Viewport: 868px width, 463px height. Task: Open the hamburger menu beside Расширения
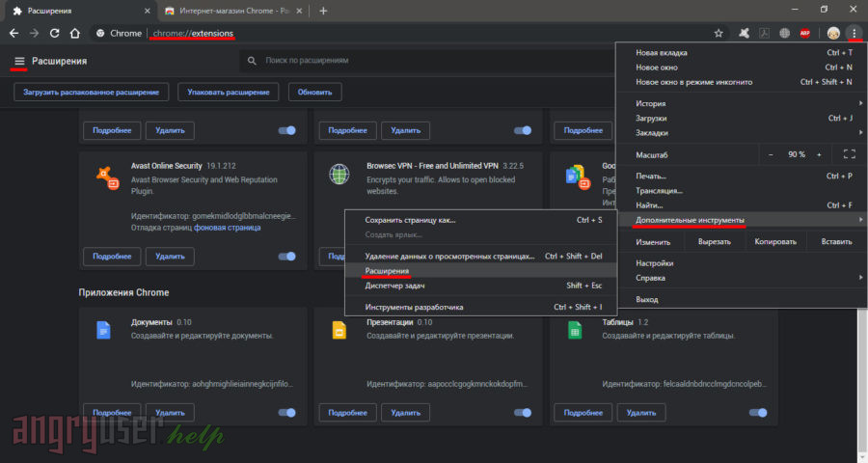pyautogui.click(x=18, y=61)
